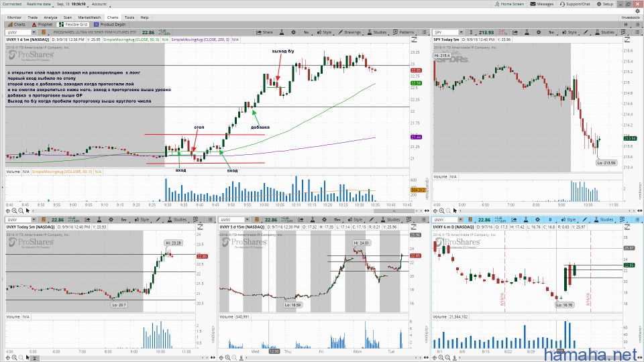Open chart settings gear in UVXY 5m chart
Image resolution: width=644 pixels, height=362 pixels.
point(111,220)
